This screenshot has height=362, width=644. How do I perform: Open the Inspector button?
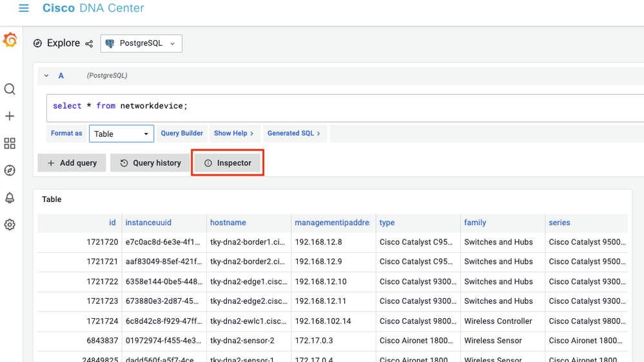[x=228, y=163]
